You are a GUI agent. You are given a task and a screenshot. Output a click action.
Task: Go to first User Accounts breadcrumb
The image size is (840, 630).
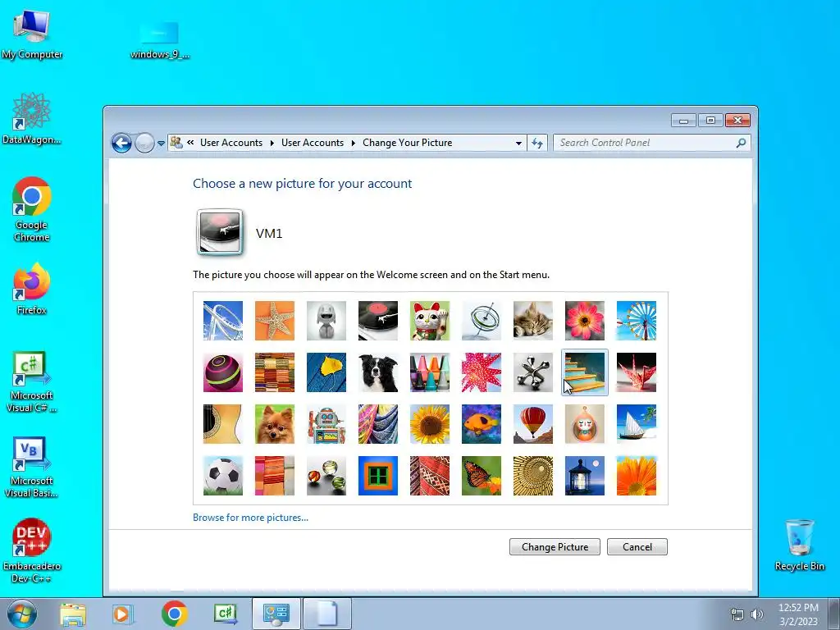click(231, 143)
